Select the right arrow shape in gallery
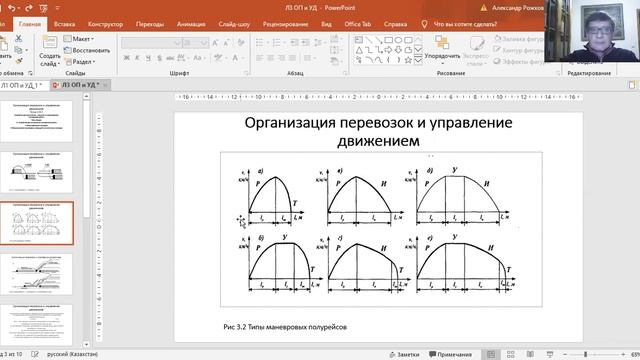The height and width of the screenshot is (360, 640). tap(389, 50)
